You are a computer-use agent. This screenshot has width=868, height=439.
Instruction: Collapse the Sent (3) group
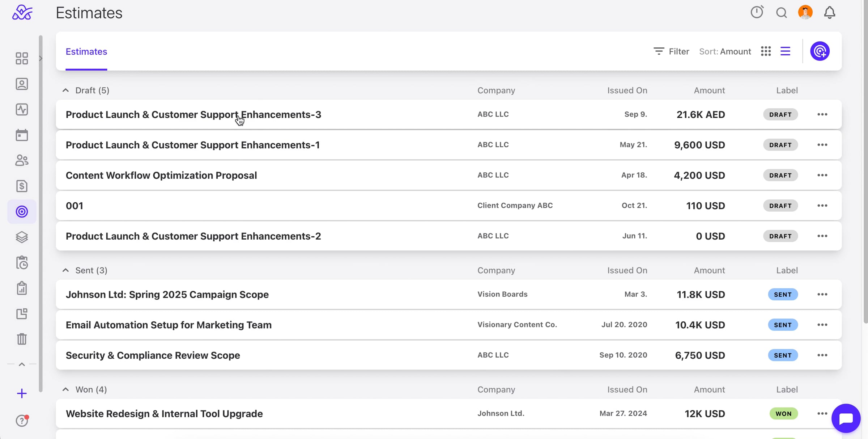(x=65, y=270)
